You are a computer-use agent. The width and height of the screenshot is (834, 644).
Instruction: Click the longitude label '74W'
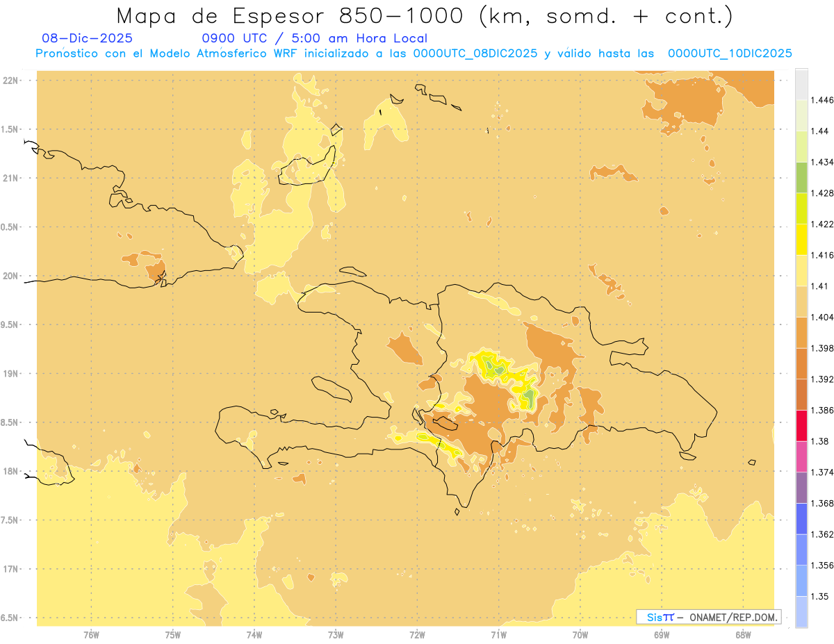[254, 635]
